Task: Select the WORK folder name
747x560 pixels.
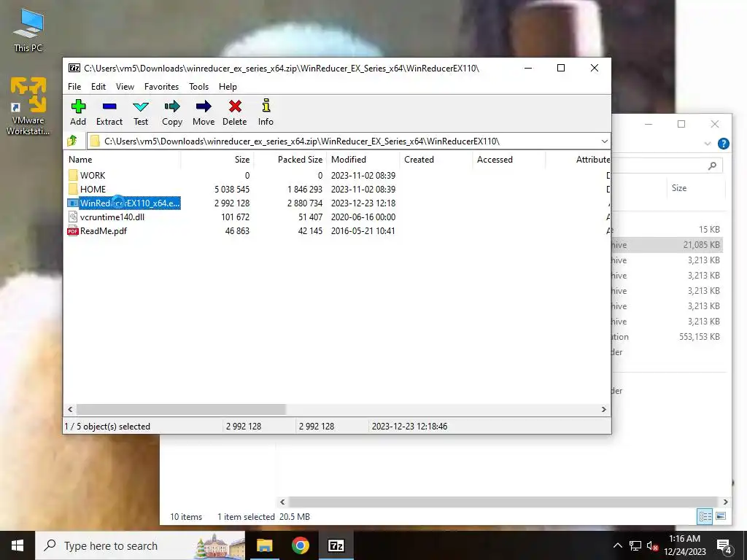Action: click(93, 176)
